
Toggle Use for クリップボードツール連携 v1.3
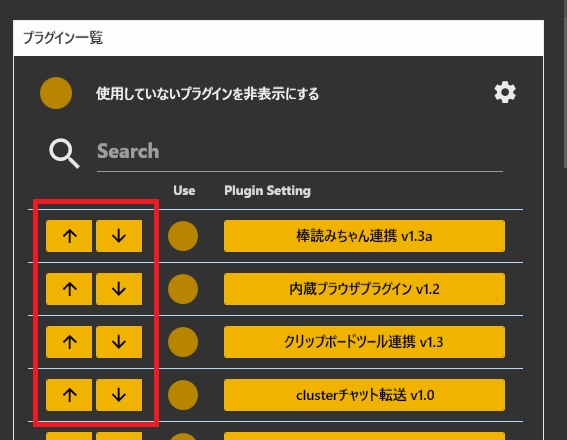183,342
